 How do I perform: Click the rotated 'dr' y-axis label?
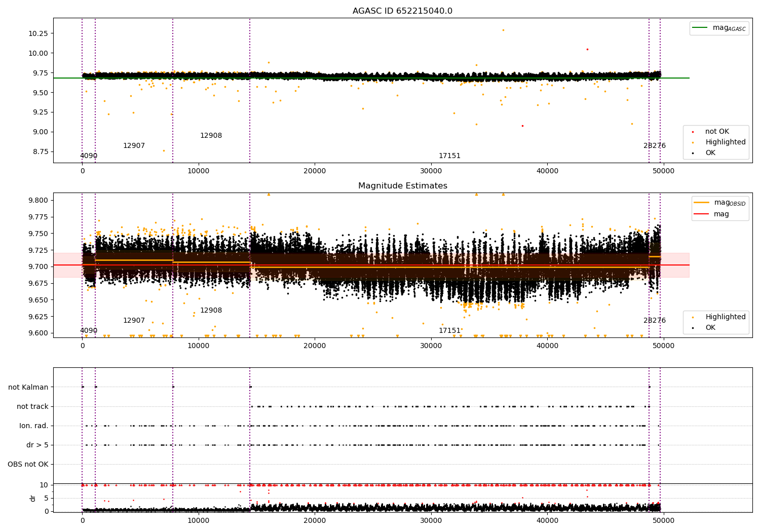coord(33,498)
